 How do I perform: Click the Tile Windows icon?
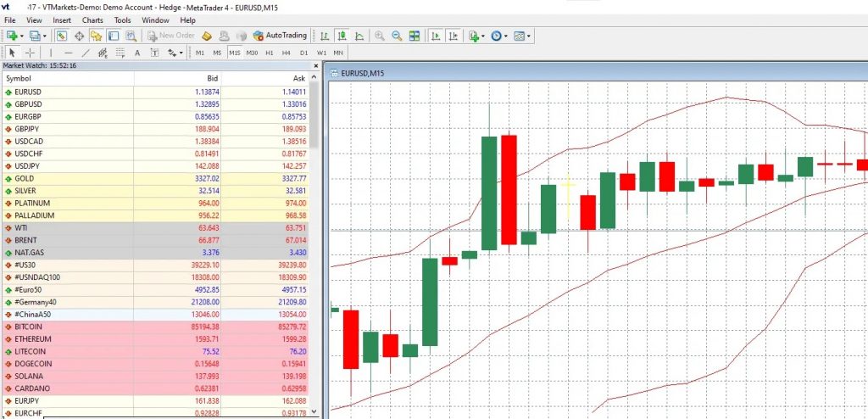coord(414,36)
